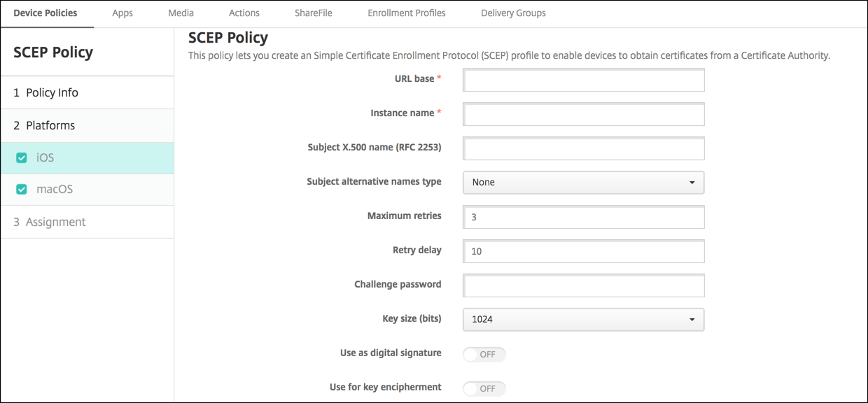This screenshot has height=403, width=868.
Task: Open the Enrollment Profiles tab
Action: point(407,13)
